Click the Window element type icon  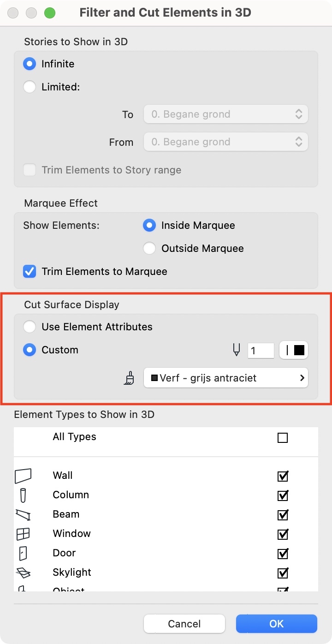pos(23,534)
